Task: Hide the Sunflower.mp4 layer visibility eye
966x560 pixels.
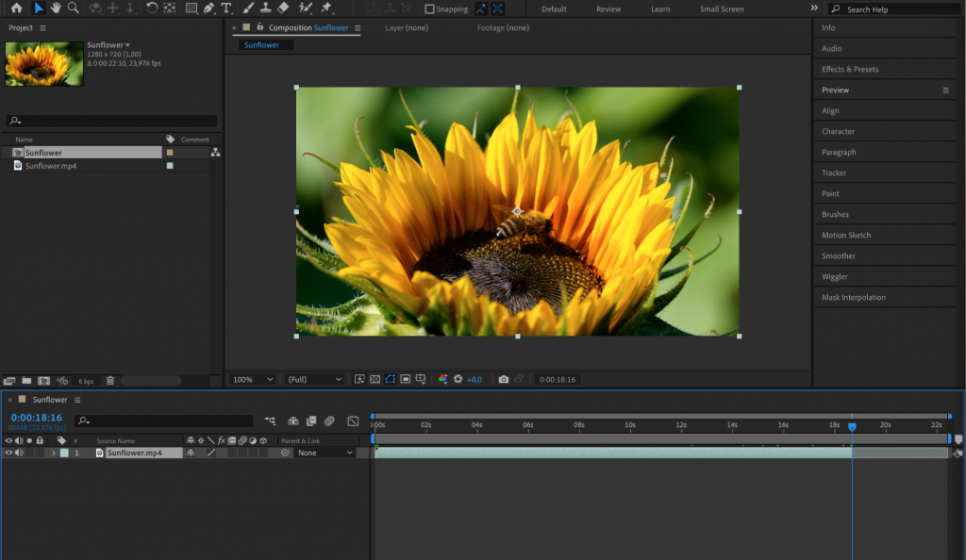Action: pyautogui.click(x=8, y=453)
